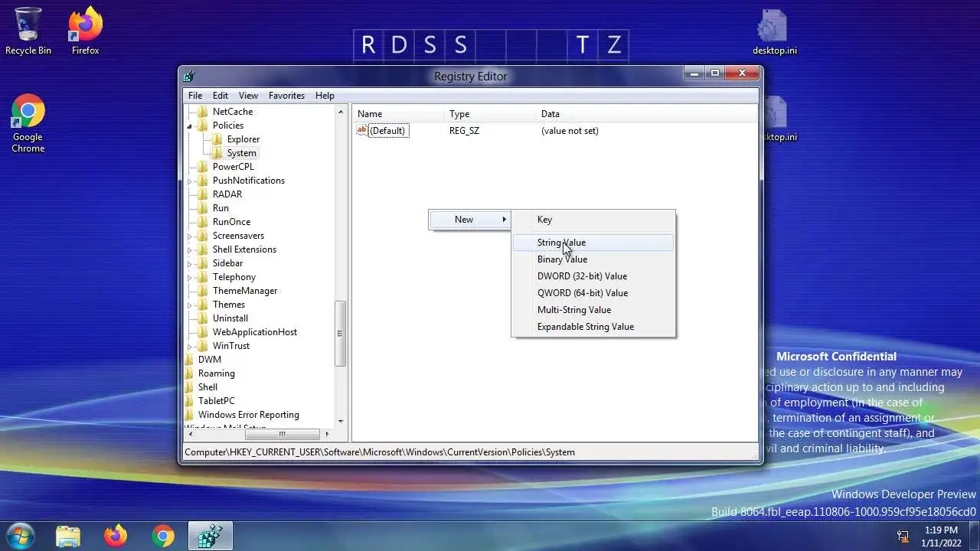Click the network icon in system tray
Screen dimensions: 980x551
[903, 536]
